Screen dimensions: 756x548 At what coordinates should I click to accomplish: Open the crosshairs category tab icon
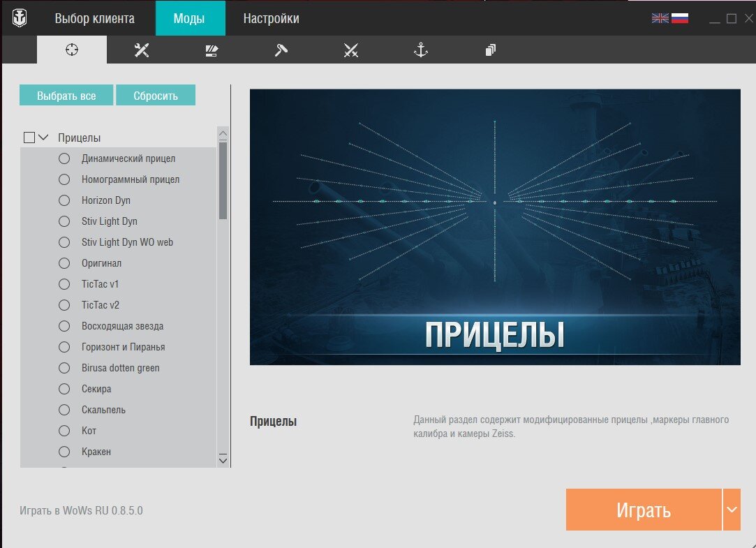(x=72, y=50)
